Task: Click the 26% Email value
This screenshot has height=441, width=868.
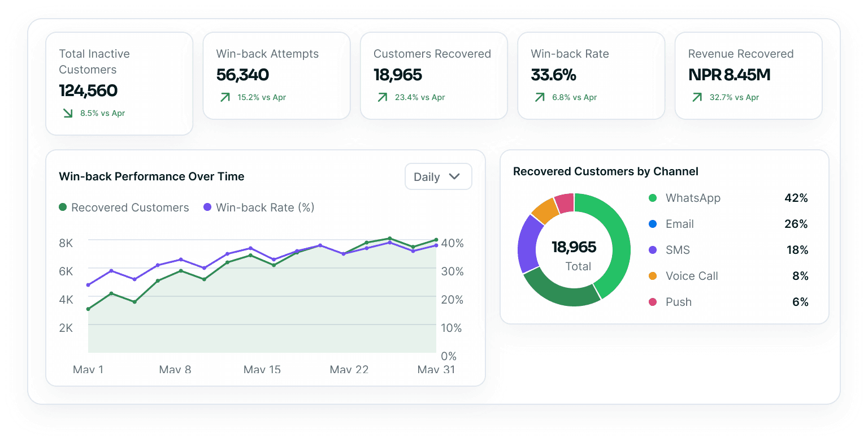Action: [x=796, y=224]
